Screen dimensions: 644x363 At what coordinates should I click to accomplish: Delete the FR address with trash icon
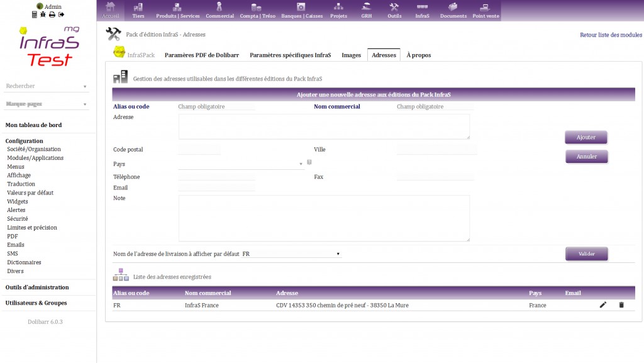(621, 305)
